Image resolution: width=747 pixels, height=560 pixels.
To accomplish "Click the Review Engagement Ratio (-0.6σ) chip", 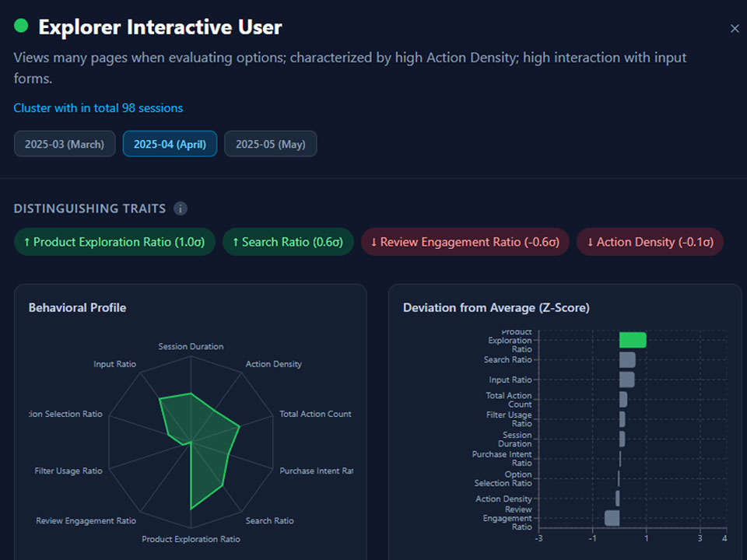I will (465, 242).
